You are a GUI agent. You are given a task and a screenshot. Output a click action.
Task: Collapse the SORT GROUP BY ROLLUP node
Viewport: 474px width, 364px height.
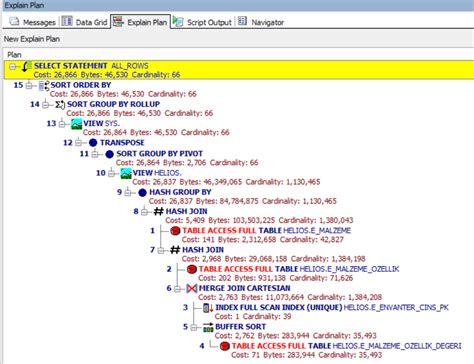coord(46,105)
